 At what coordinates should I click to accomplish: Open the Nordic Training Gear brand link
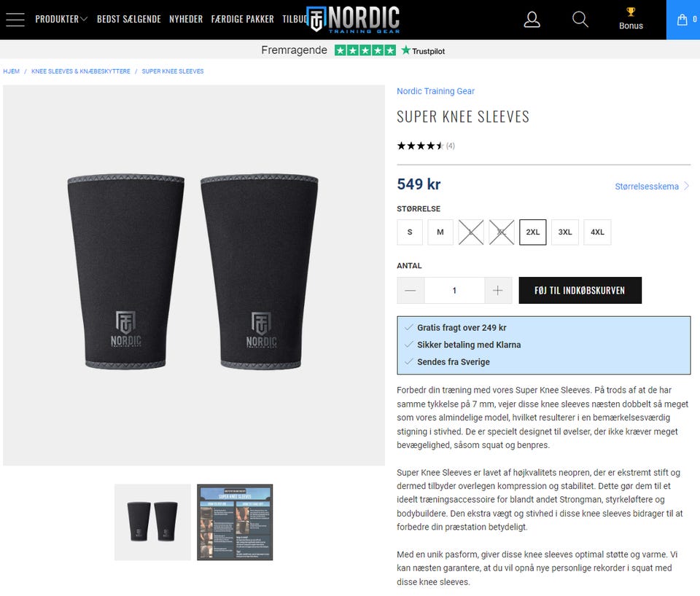(x=435, y=91)
